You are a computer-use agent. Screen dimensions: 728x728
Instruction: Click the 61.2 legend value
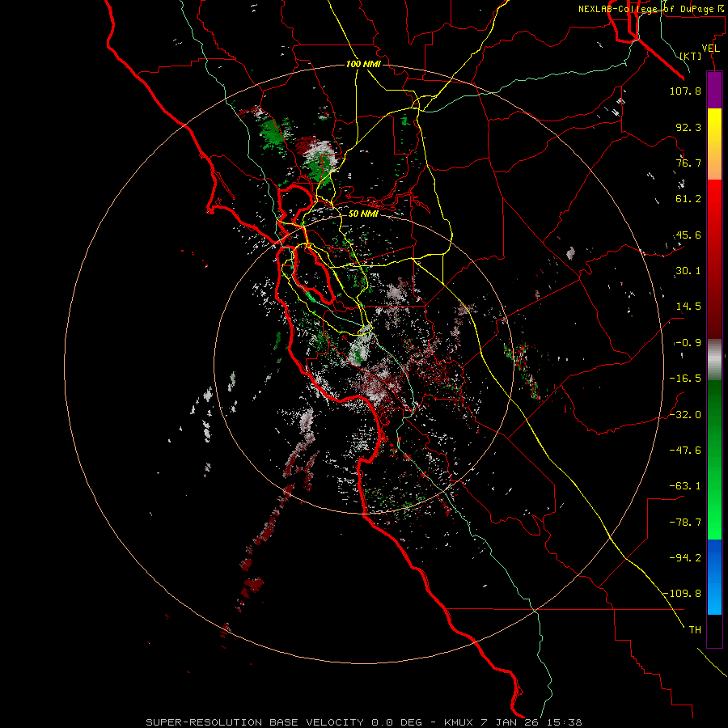point(688,199)
